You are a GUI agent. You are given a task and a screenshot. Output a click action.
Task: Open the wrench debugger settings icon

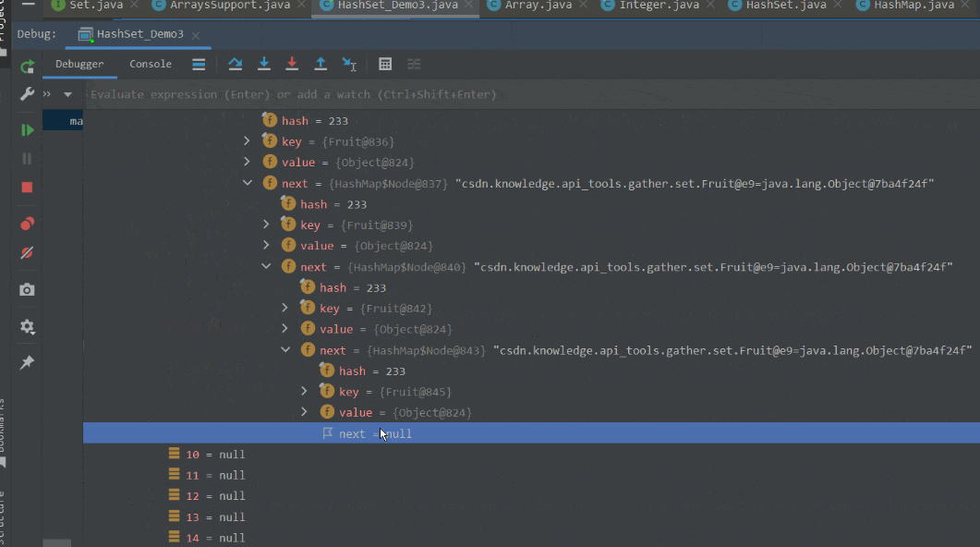point(27,93)
